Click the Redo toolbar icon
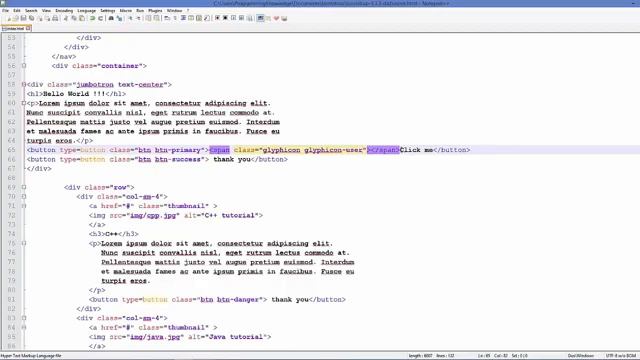This screenshot has height=360, width=640. (100, 18)
